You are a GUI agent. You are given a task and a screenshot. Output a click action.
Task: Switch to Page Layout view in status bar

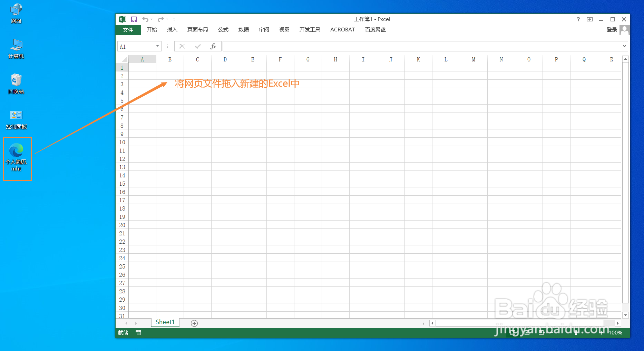pos(527,332)
